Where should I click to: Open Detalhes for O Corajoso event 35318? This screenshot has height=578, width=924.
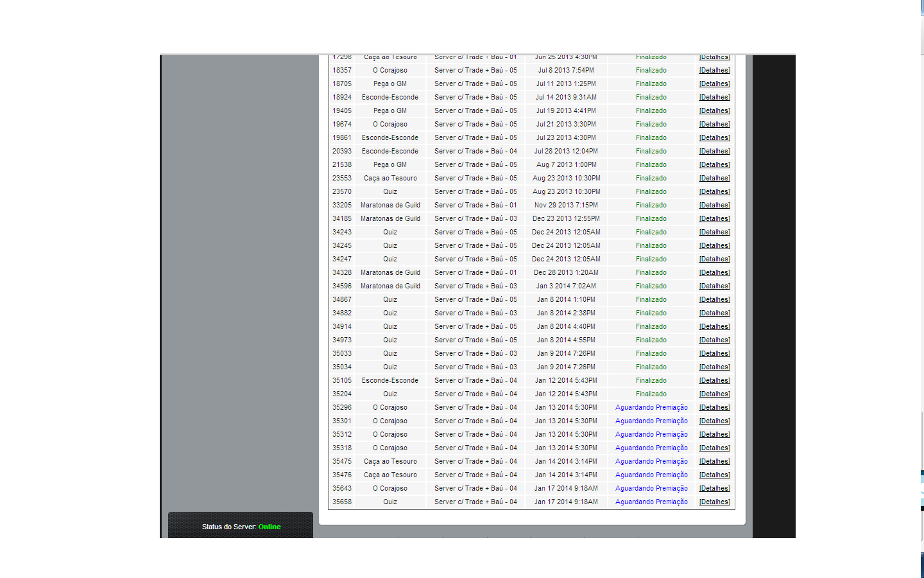click(714, 448)
